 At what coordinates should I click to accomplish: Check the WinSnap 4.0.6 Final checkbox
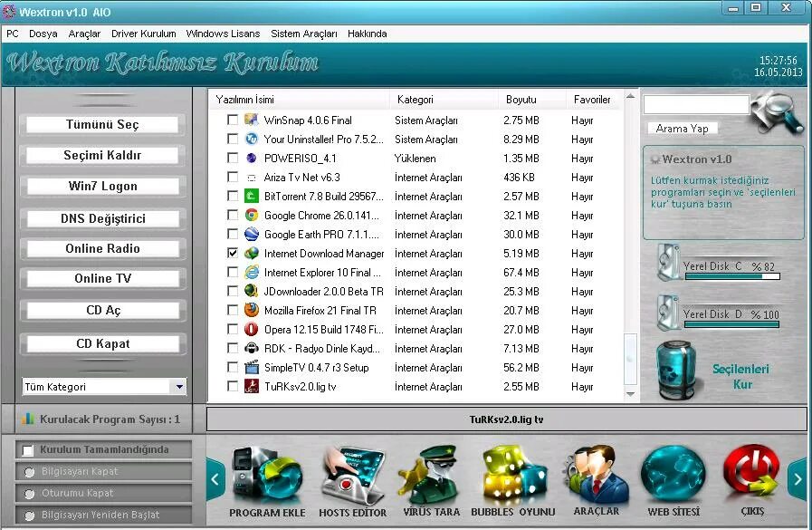pyautogui.click(x=233, y=120)
